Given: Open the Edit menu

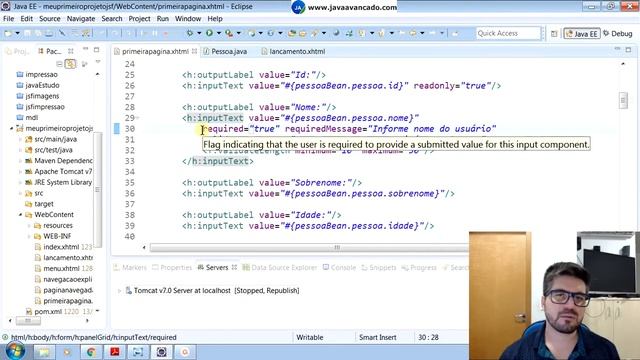Looking at the screenshot, I should point(27,19).
